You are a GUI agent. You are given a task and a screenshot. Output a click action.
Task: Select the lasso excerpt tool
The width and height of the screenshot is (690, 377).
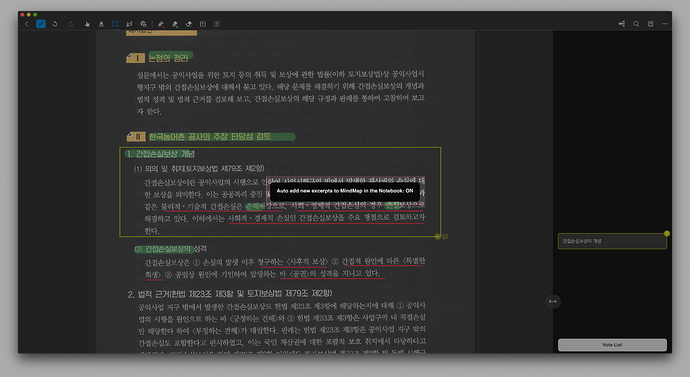(x=129, y=24)
